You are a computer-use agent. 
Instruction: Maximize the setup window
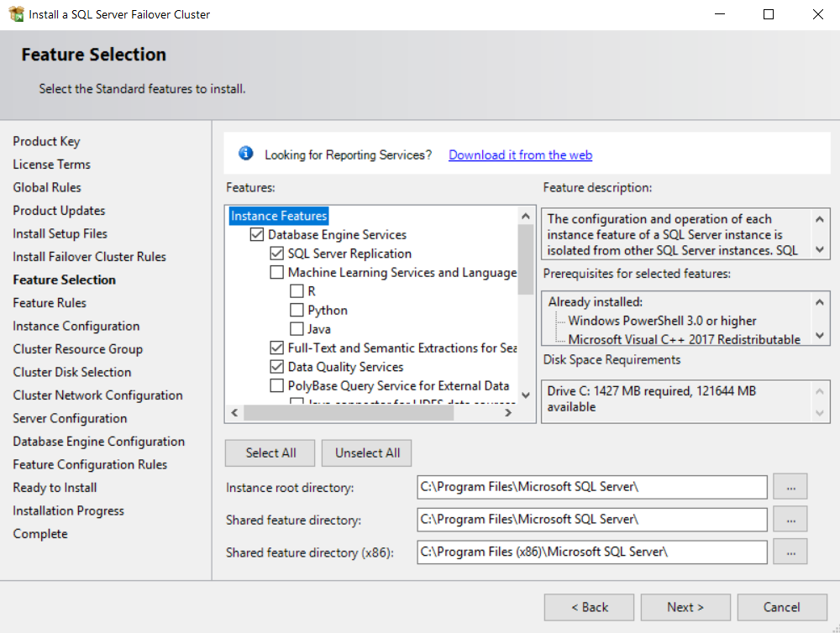(769, 14)
